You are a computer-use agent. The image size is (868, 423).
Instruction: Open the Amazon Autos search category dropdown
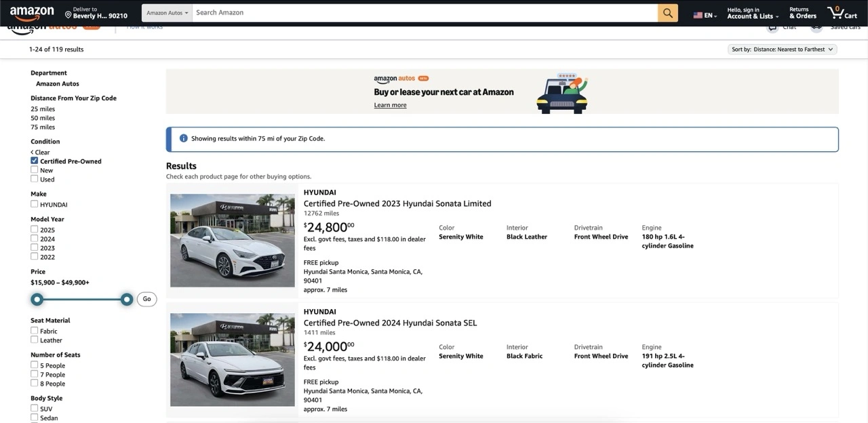point(167,13)
